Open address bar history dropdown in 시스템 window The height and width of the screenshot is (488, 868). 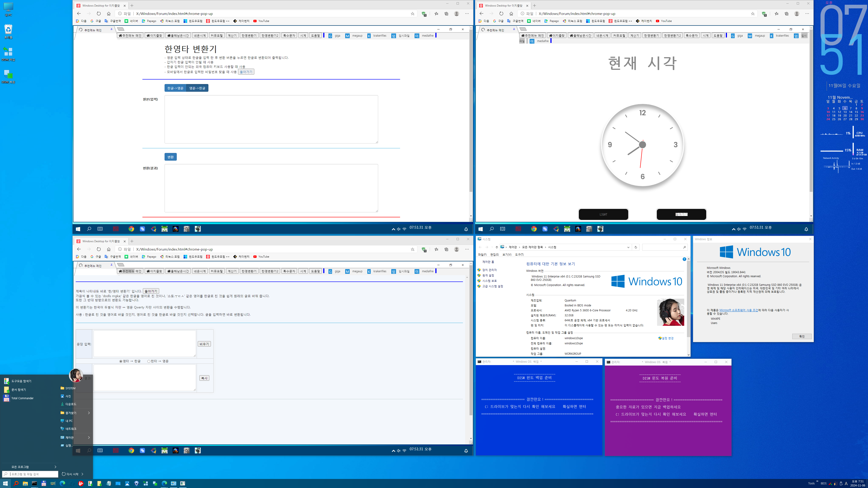pos(628,247)
